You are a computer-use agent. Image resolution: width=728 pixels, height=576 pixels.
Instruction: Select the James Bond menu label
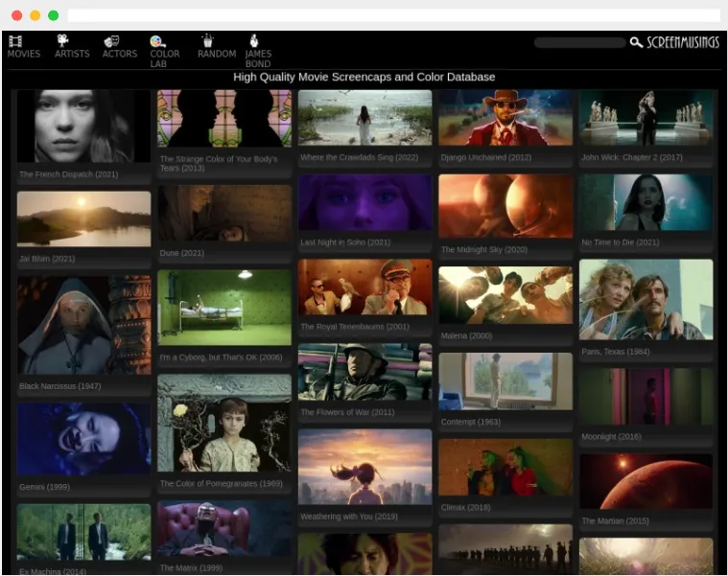coord(258,58)
